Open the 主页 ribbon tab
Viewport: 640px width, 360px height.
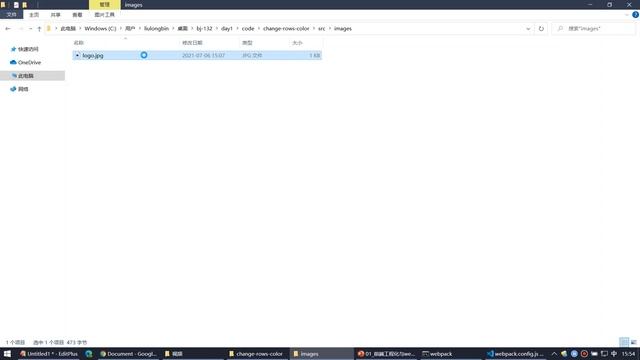tap(34, 15)
